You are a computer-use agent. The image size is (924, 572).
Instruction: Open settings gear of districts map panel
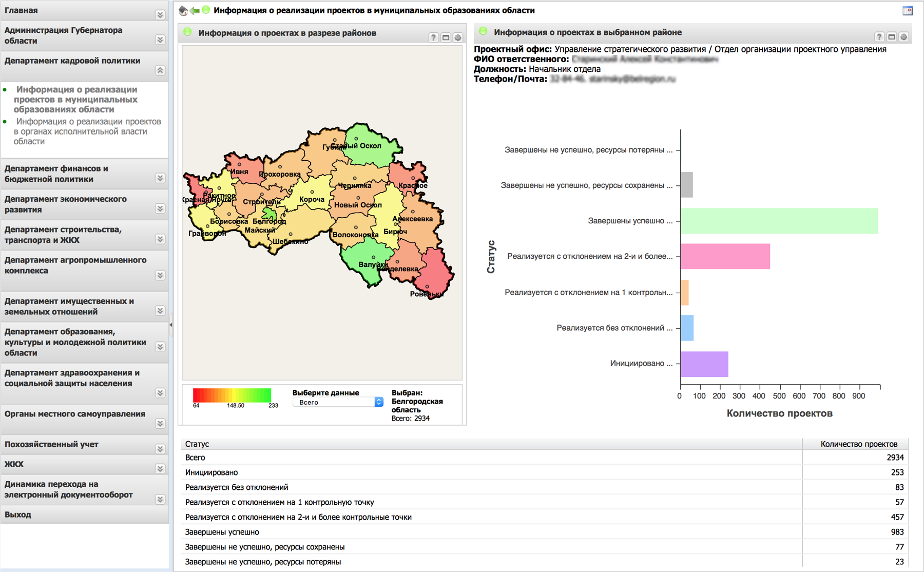458,37
